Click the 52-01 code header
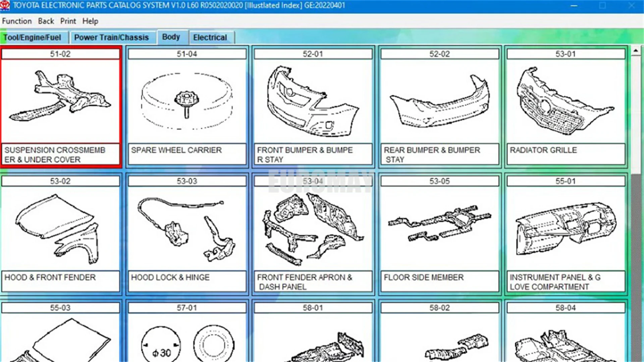Image resolution: width=644 pixels, height=362 pixels. click(x=313, y=54)
